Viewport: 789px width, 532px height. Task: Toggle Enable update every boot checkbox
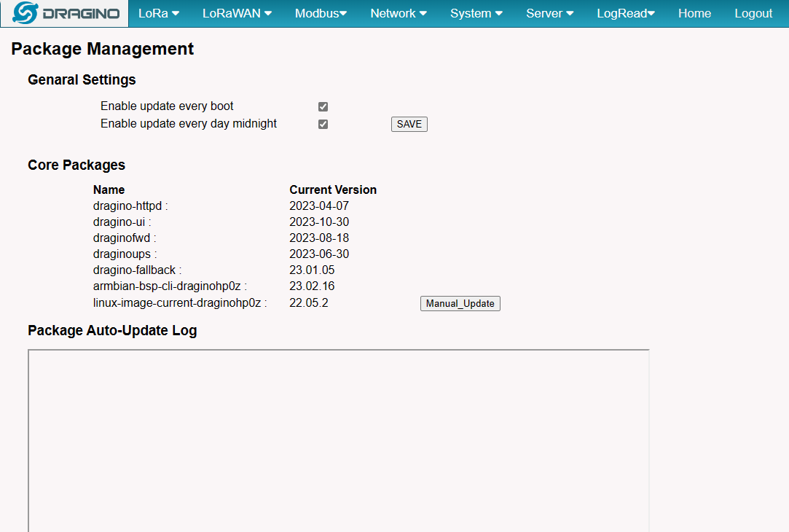click(323, 106)
